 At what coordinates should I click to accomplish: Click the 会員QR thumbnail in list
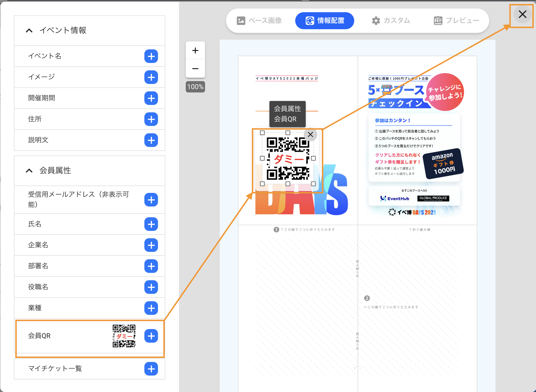(124, 336)
